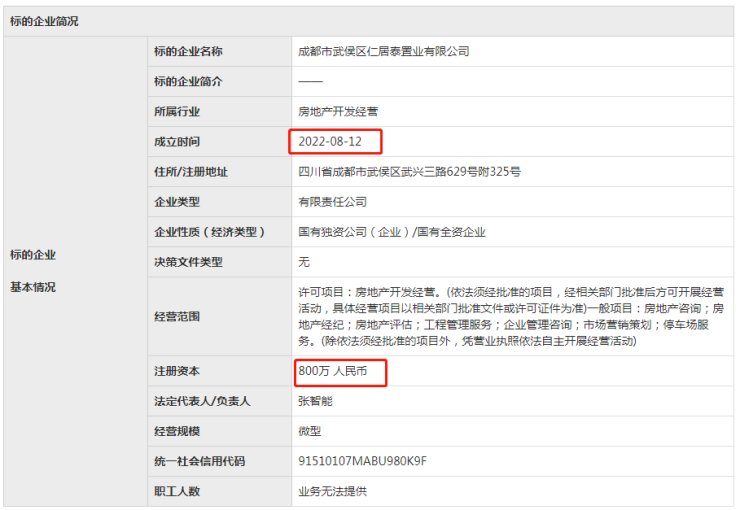Select the 许可项目 business scope paragraph
The width and height of the screenshot is (740, 510).
(511, 317)
